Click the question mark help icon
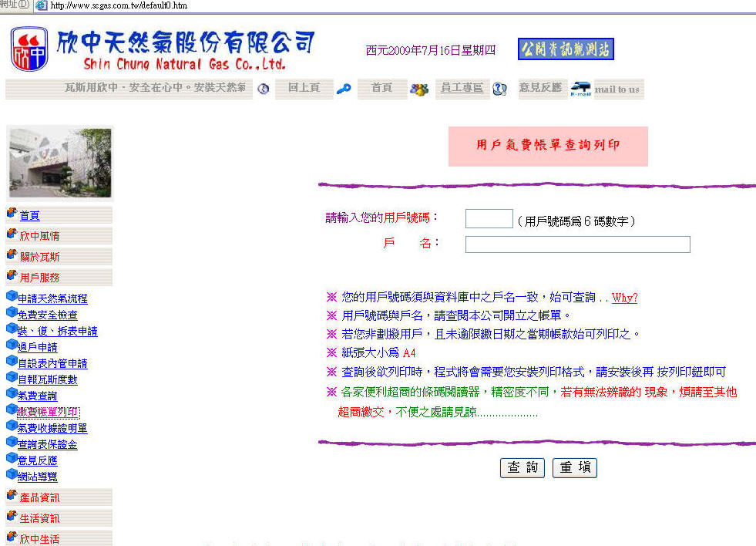This screenshot has width=756, height=546. click(x=499, y=89)
